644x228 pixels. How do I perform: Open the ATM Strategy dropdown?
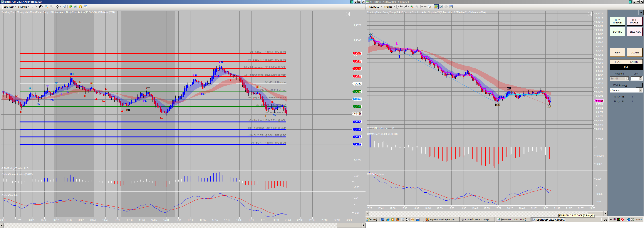[x=626, y=90]
